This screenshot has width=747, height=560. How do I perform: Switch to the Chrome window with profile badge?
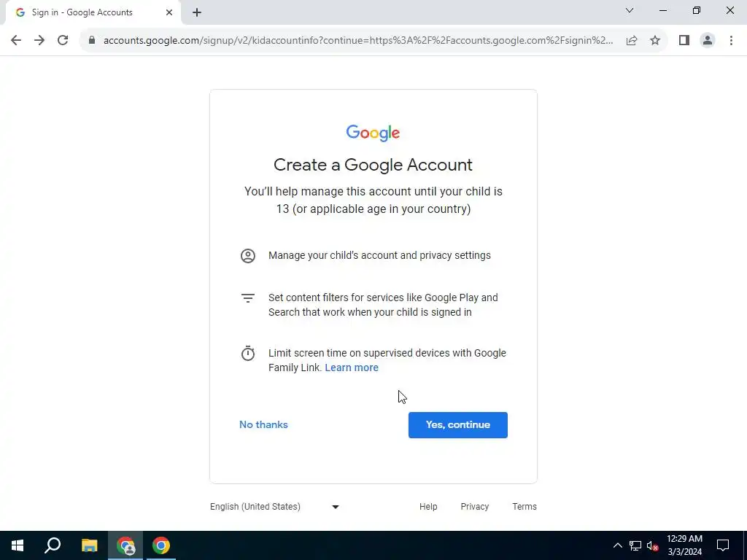point(125,545)
